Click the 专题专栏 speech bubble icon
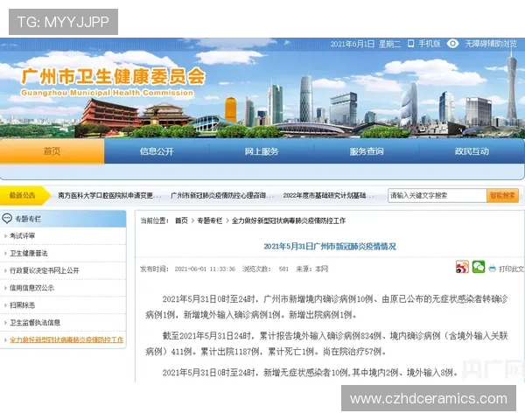The image size is (525, 420). [x=7, y=219]
